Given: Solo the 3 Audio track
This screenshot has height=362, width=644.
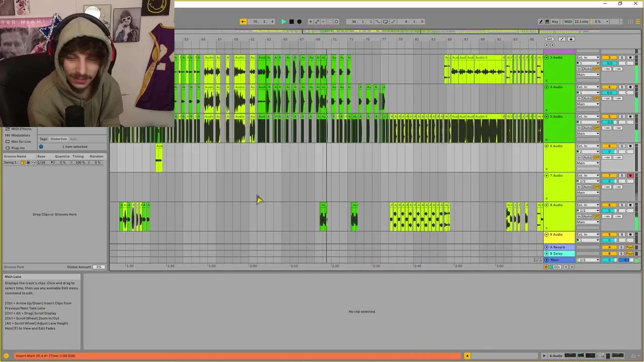Looking at the screenshot, I should (622, 57).
